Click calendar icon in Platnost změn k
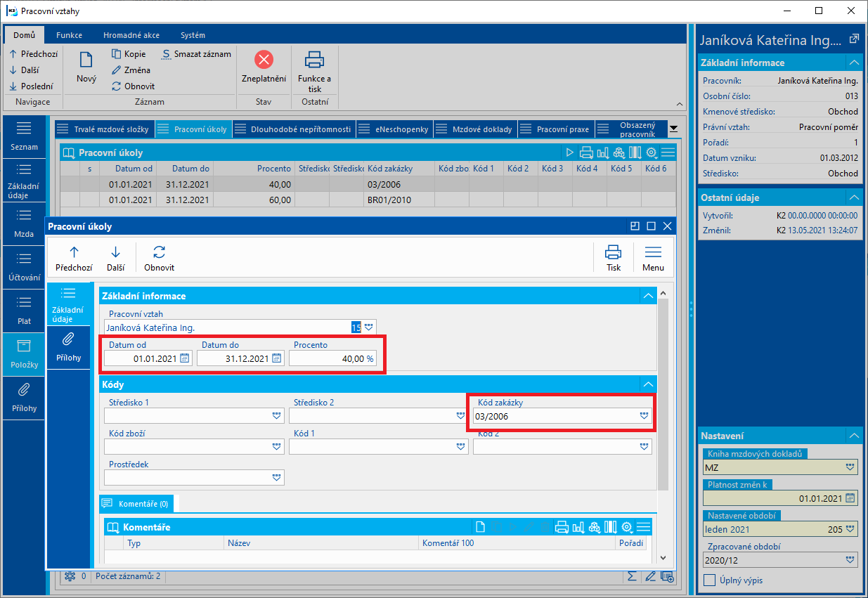The width and height of the screenshot is (868, 598). (x=850, y=498)
